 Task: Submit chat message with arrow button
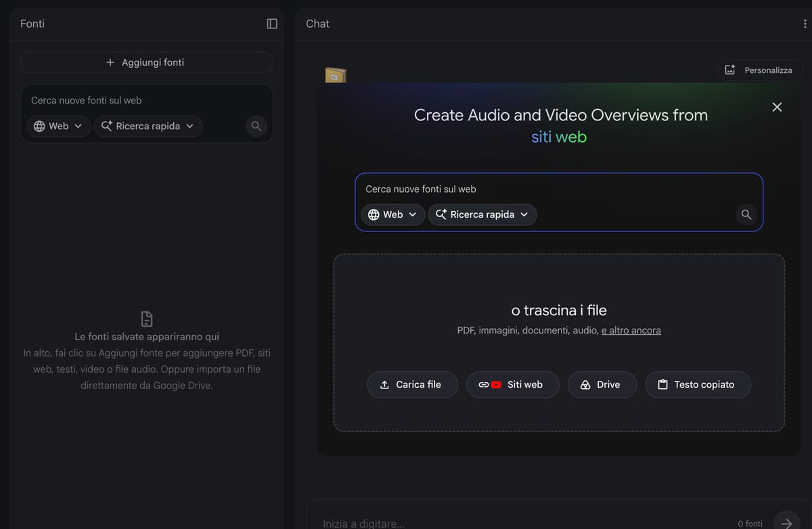[786, 523]
